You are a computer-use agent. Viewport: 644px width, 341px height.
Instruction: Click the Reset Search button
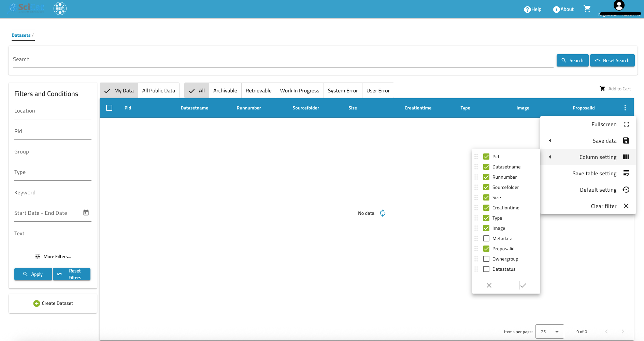[612, 60]
